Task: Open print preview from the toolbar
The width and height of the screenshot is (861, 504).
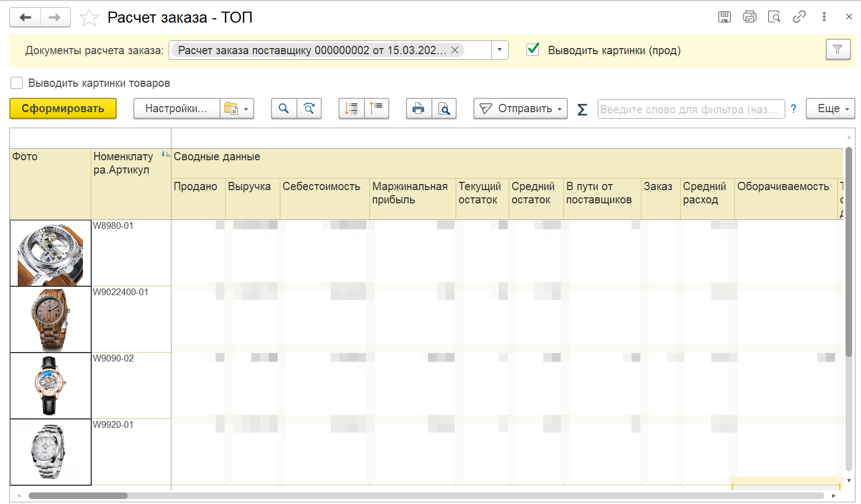Action: point(445,108)
